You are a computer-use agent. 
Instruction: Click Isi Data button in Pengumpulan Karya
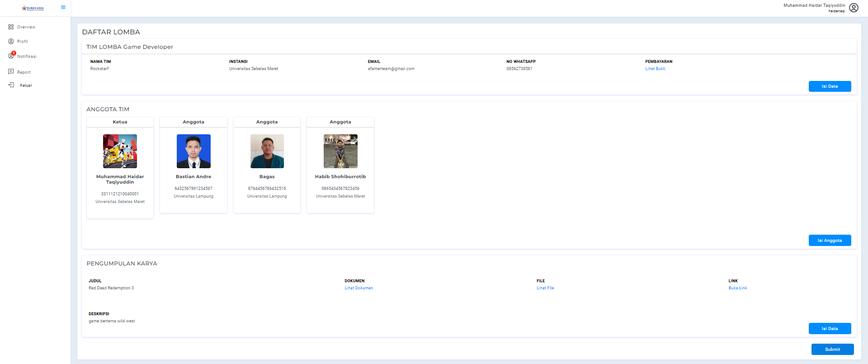pos(830,329)
